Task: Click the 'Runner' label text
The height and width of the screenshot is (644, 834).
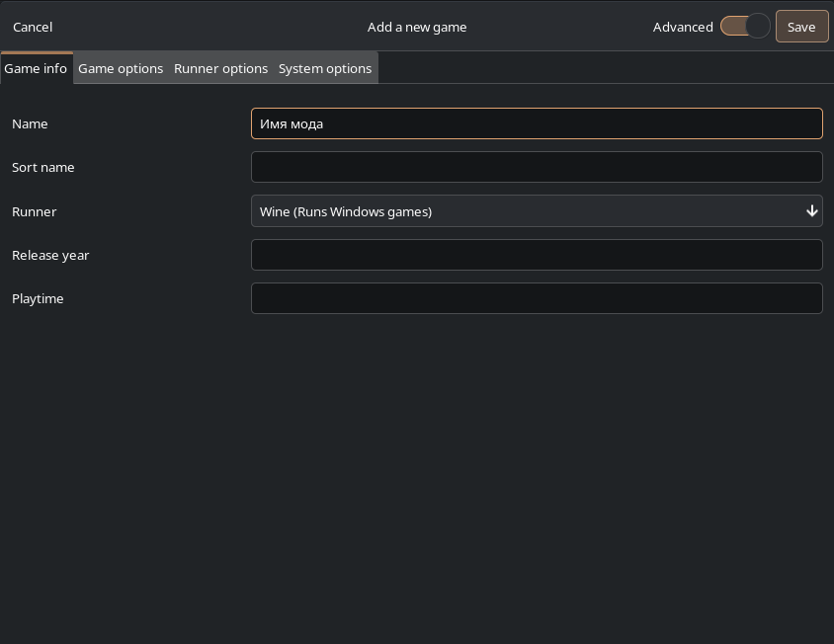Action: click(x=34, y=211)
